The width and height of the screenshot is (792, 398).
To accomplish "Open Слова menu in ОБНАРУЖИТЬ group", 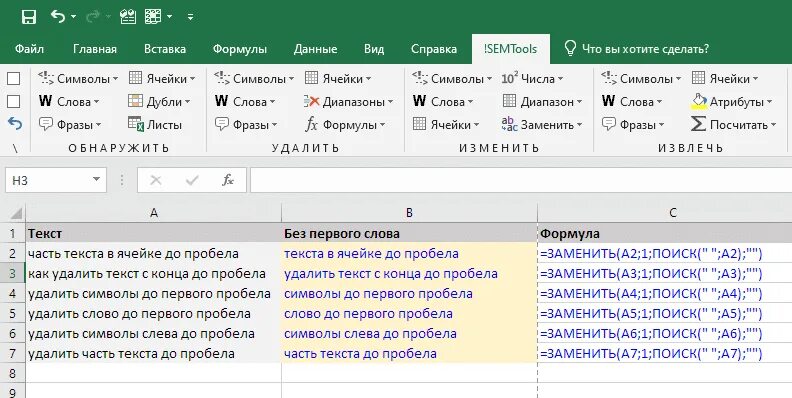I will coord(69,102).
